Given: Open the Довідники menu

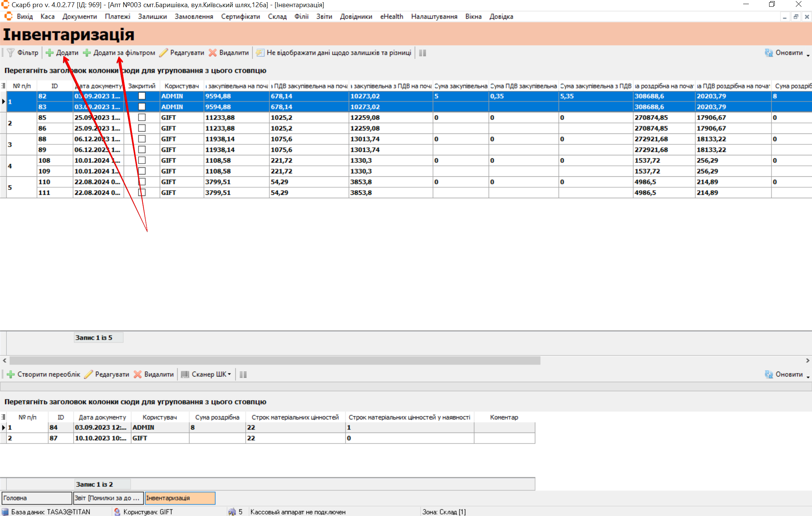Looking at the screenshot, I should [356, 17].
